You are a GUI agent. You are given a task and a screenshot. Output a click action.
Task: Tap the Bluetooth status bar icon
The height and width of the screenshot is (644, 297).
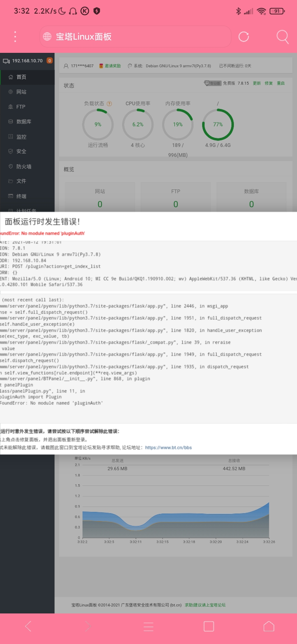pyautogui.click(x=238, y=11)
